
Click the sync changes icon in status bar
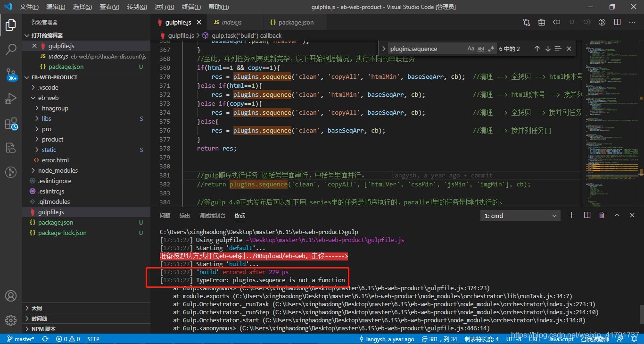click(45, 339)
